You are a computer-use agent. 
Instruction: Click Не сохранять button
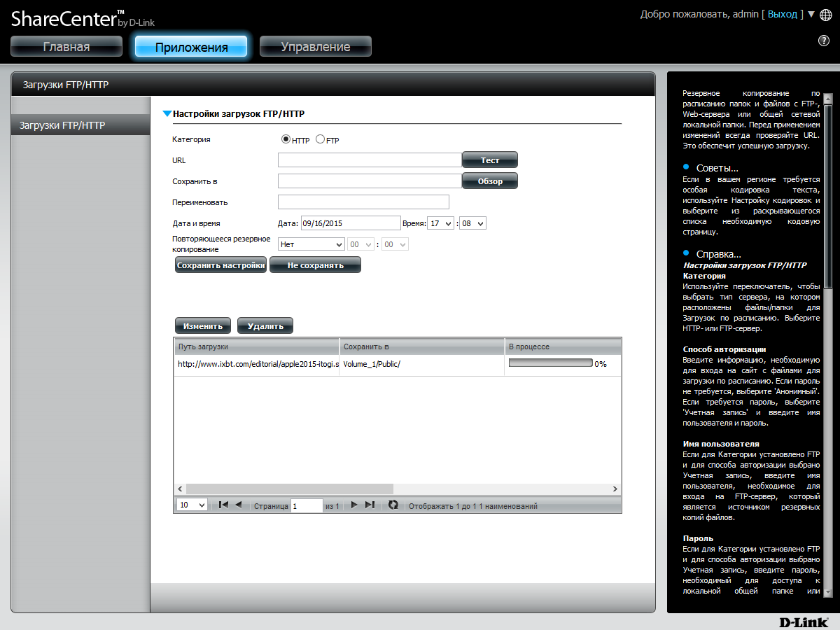316,265
